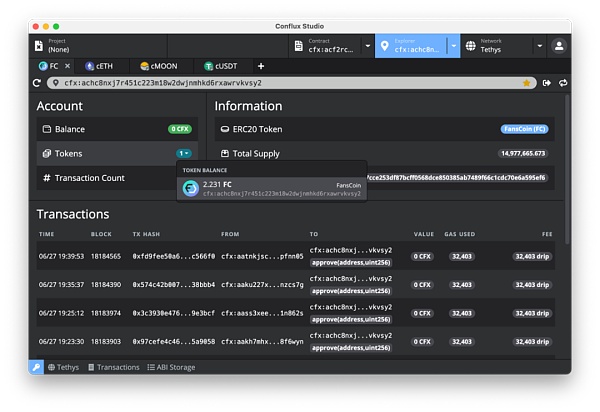Open Transactions from the bottom bar
Image resolution: width=600 pixels, height=412 pixels.
(x=114, y=367)
